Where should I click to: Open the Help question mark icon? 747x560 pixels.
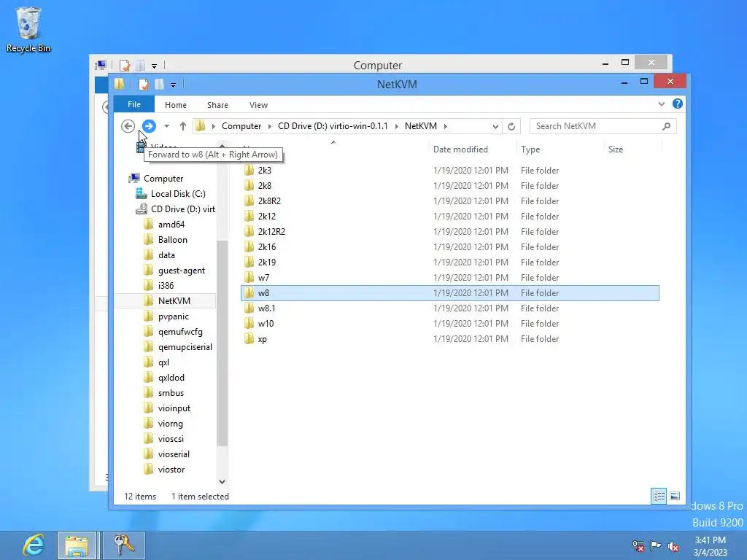coord(678,104)
